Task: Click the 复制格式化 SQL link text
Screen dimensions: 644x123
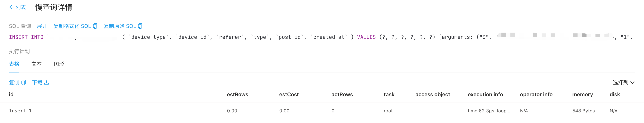Action: pos(72,26)
